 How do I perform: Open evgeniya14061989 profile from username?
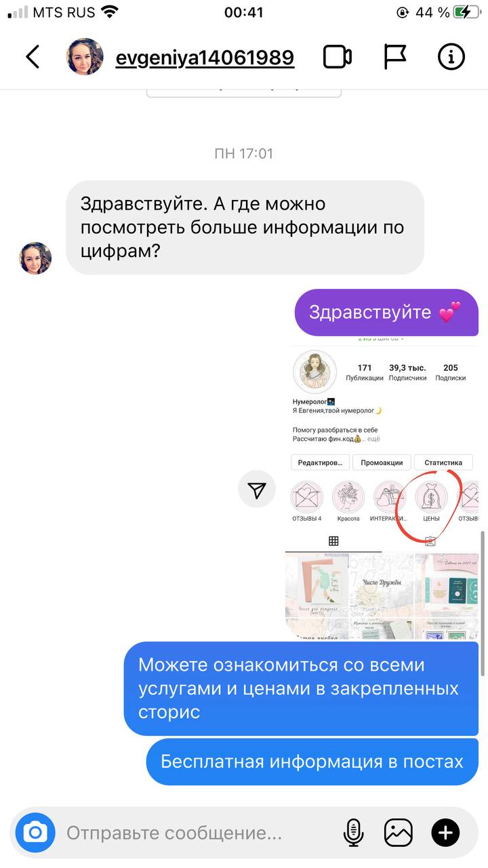click(x=205, y=58)
